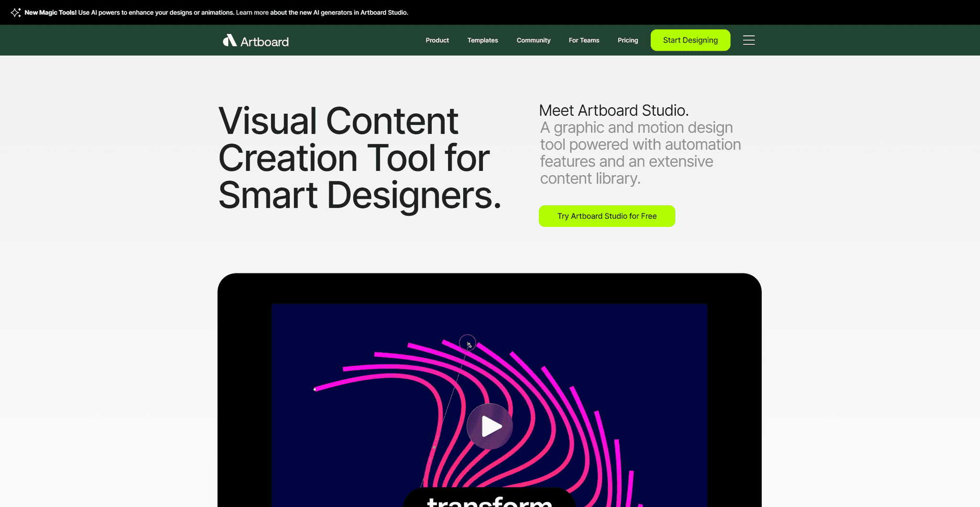
Task: Open the hamburger menu icon
Action: click(749, 40)
